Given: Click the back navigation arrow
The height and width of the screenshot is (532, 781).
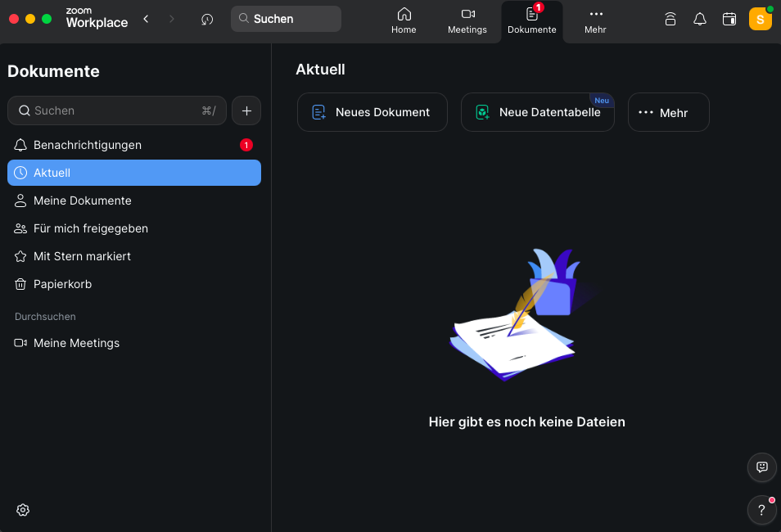Looking at the screenshot, I should click(x=146, y=19).
